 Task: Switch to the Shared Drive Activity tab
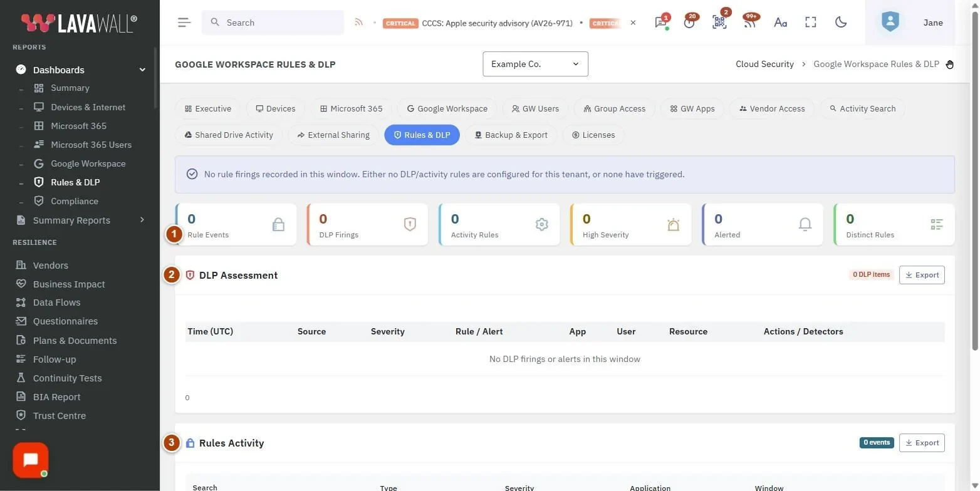click(229, 135)
